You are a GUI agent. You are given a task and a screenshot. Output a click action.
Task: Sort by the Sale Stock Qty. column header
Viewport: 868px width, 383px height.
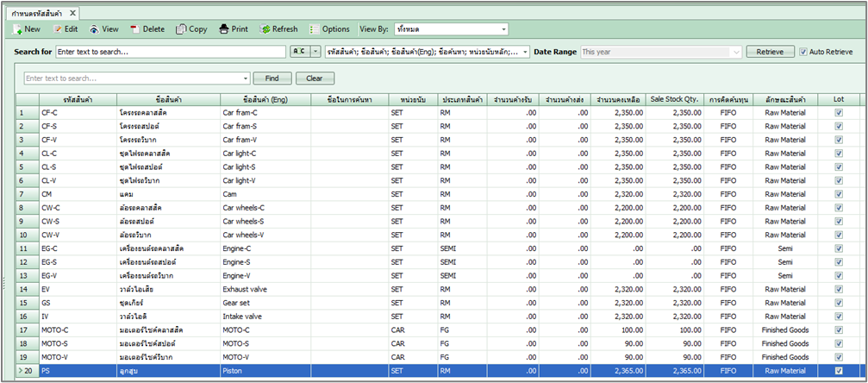click(x=675, y=99)
